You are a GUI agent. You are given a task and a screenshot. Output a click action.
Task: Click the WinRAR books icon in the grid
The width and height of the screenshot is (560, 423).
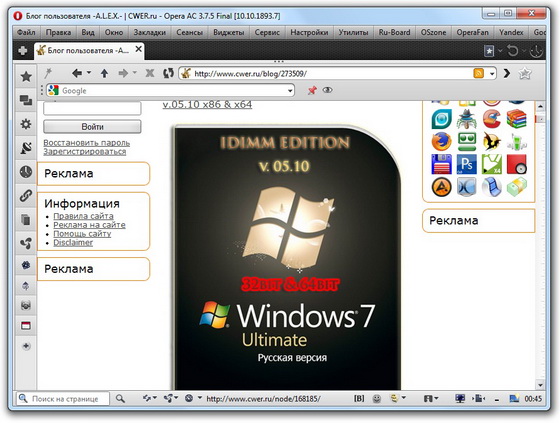[x=516, y=119]
